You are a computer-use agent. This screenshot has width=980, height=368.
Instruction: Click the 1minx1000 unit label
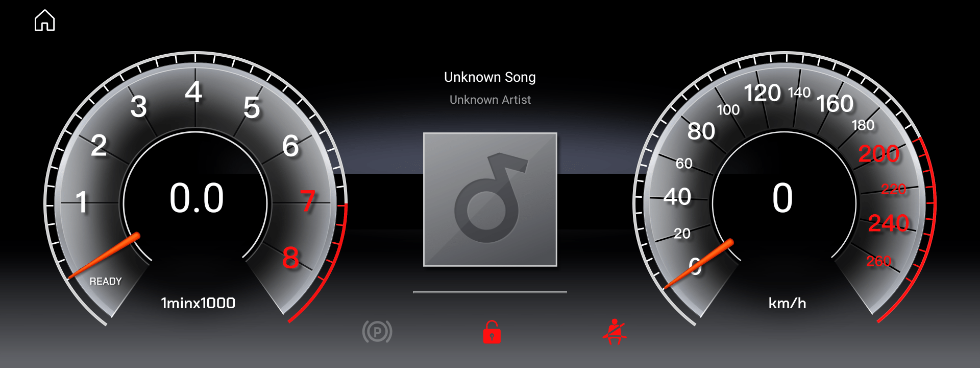pyautogui.click(x=198, y=303)
